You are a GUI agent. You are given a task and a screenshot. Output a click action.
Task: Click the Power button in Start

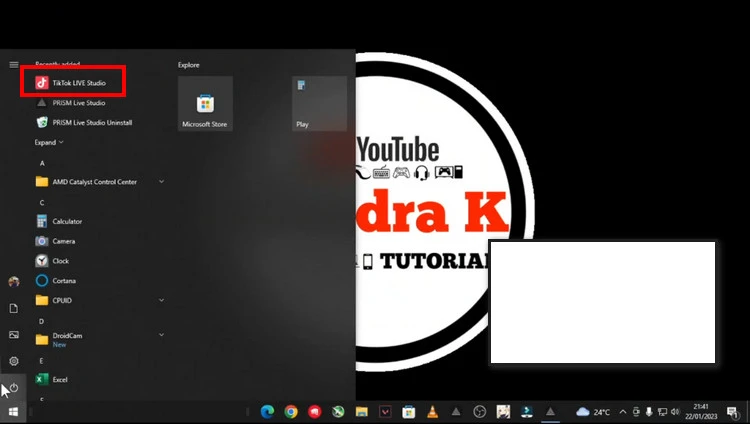click(14, 388)
